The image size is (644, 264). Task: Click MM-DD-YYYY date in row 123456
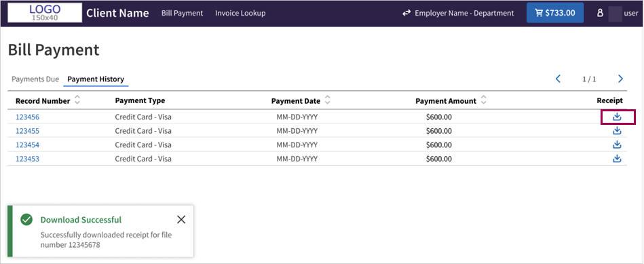(x=297, y=117)
